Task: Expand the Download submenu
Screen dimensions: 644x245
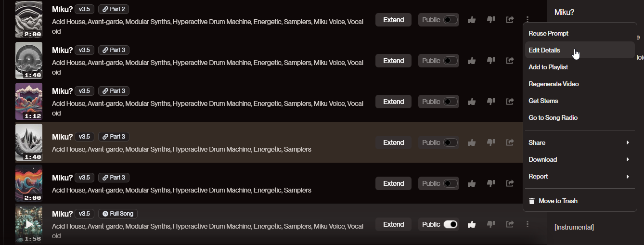Action: pos(580,159)
